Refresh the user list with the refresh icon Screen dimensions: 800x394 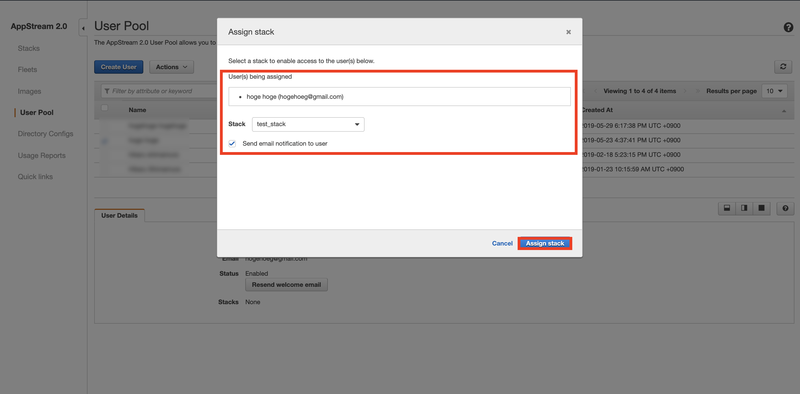[783, 67]
